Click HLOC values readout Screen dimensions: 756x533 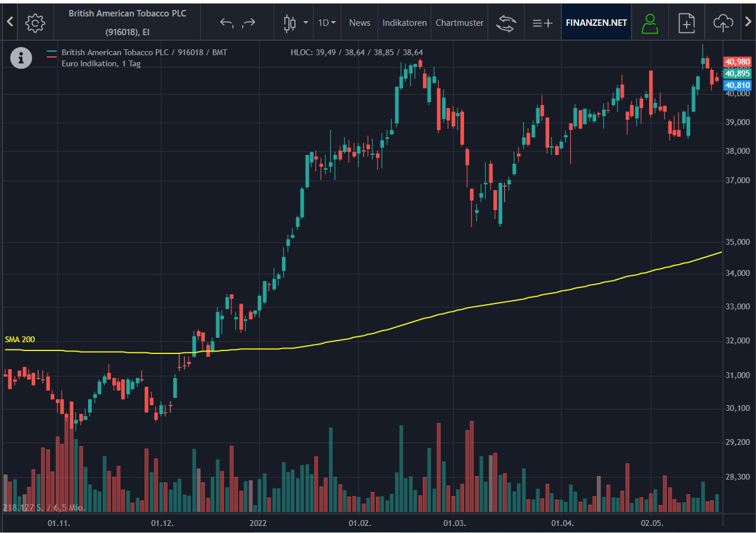(357, 52)
